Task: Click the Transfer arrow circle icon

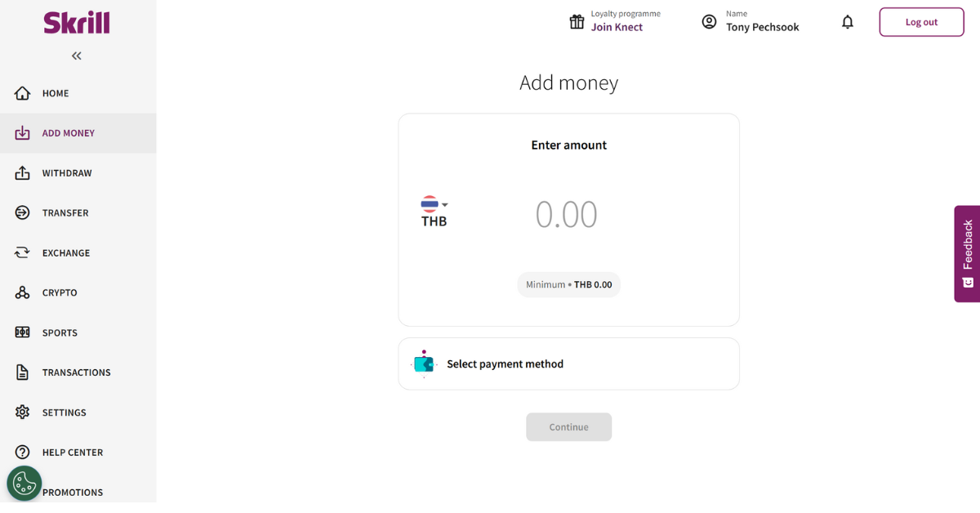Action: pyautogui.click(x=23, y=213)
